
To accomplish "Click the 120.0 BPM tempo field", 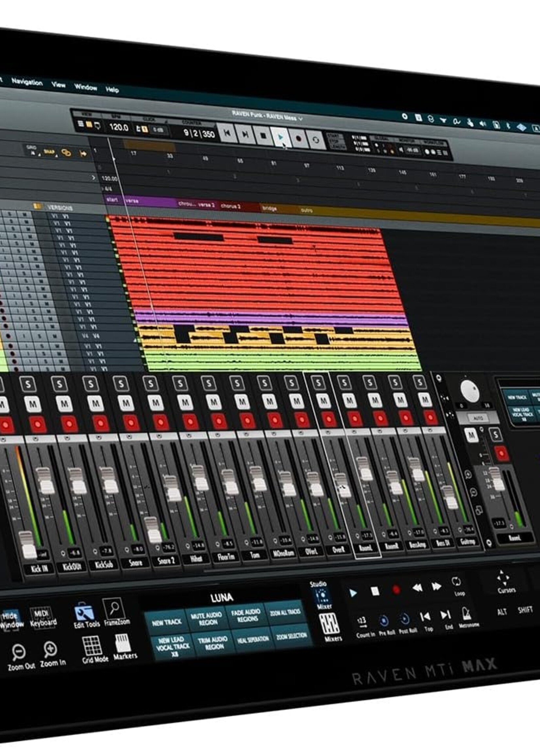I will (x=119, y=127).
